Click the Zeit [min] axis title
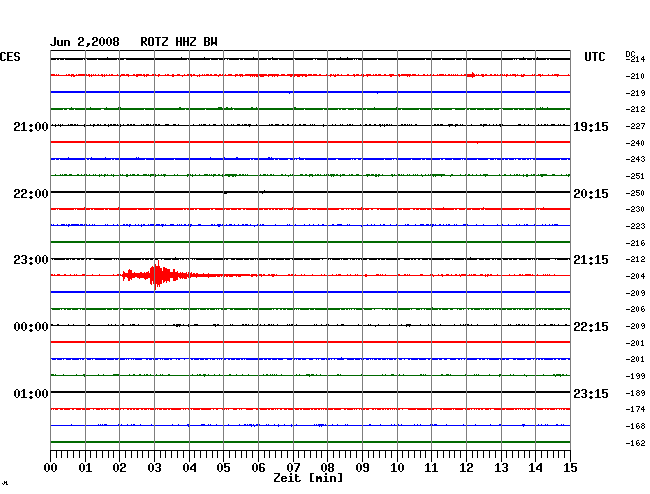 coord(308,478)
